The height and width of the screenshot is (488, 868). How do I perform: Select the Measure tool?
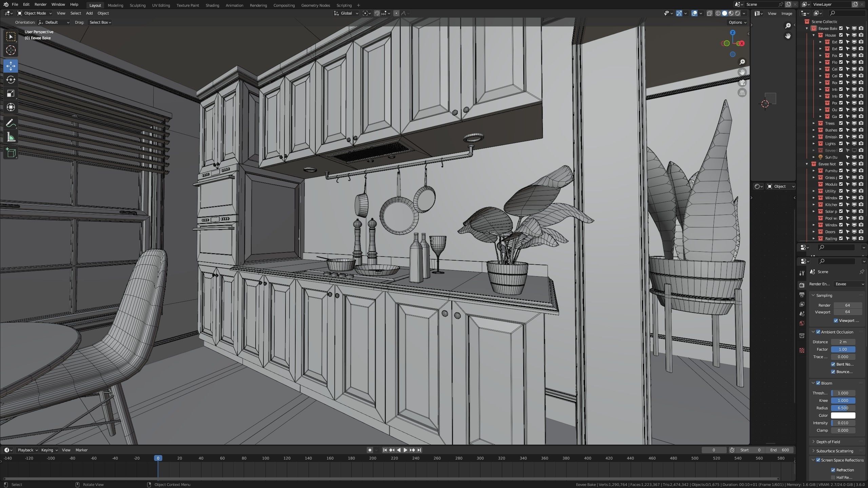pos(11,137)
